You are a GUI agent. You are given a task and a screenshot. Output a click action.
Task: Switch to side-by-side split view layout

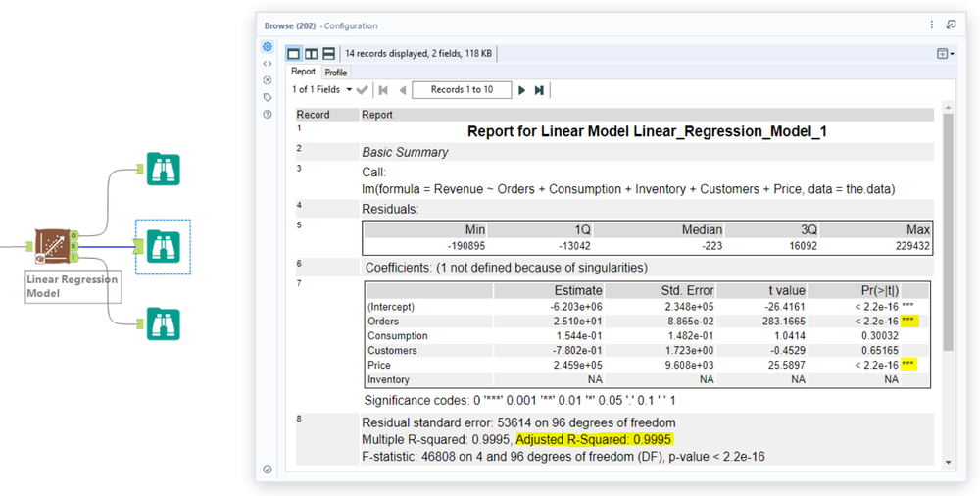point(311,54)
